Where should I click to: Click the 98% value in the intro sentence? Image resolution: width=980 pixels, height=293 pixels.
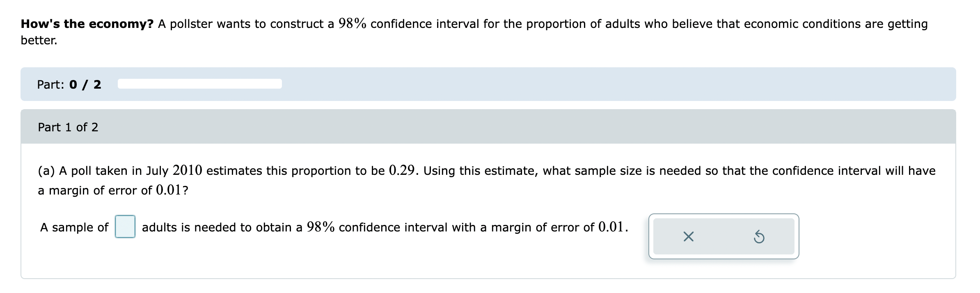coord(352,23)
